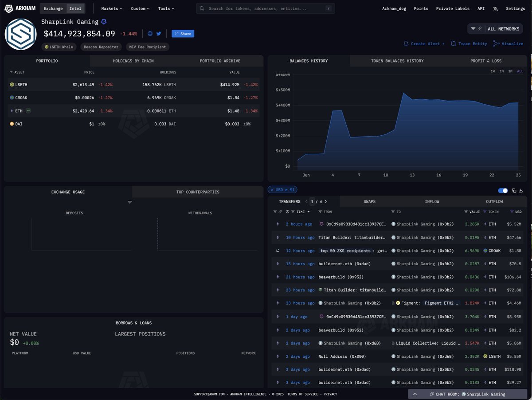Switch to Top Counterparties tab
Image resolution: width=532 pixels, height=400 pixels.
click(198, 192)
